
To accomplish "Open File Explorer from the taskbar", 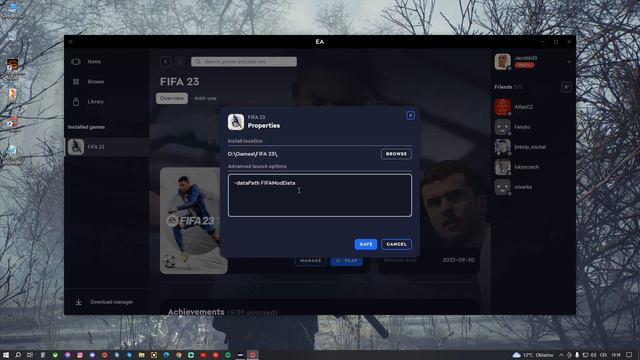I will (141, 355).
